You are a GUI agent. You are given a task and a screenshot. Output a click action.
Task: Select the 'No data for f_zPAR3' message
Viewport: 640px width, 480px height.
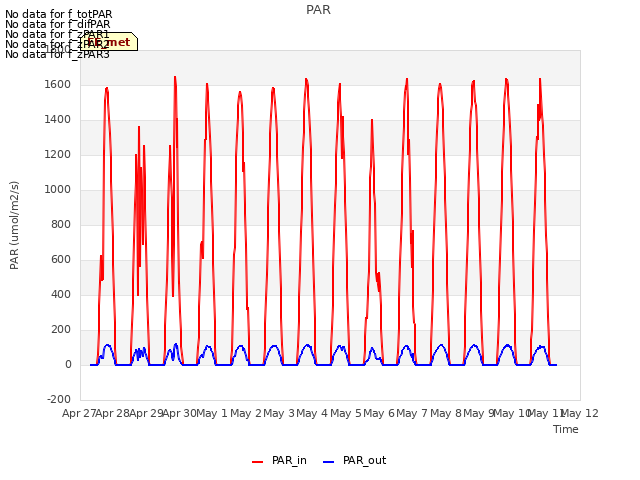57,54
